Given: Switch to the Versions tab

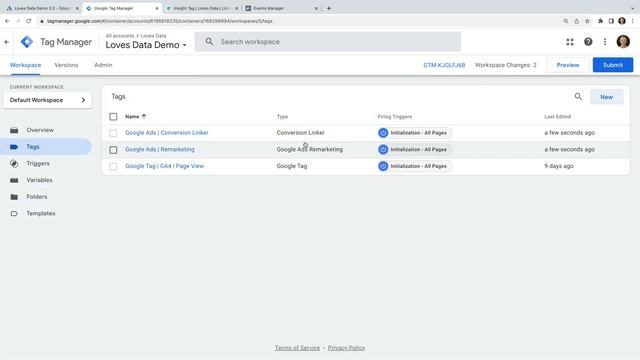Looking at the screenshot, I should pyautogui.click(x=66, y=65).
